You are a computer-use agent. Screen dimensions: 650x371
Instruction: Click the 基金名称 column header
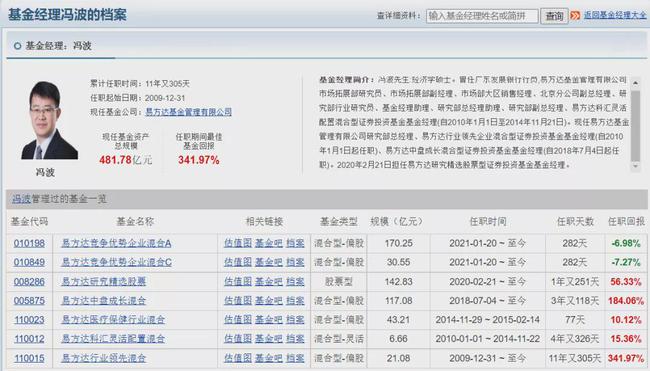135,222
